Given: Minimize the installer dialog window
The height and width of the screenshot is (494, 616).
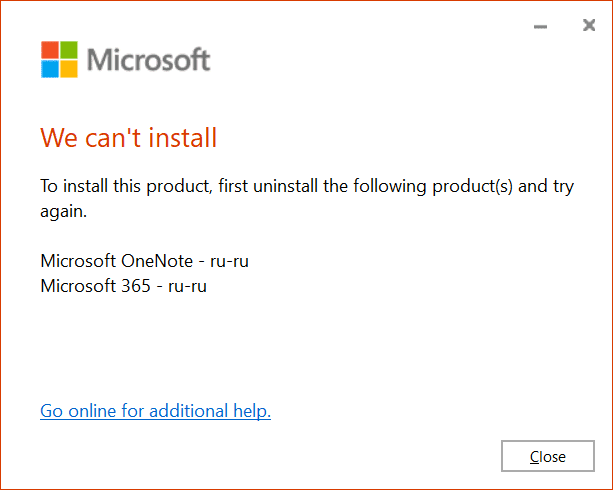Looking at the screenshot, I should 541,27.
